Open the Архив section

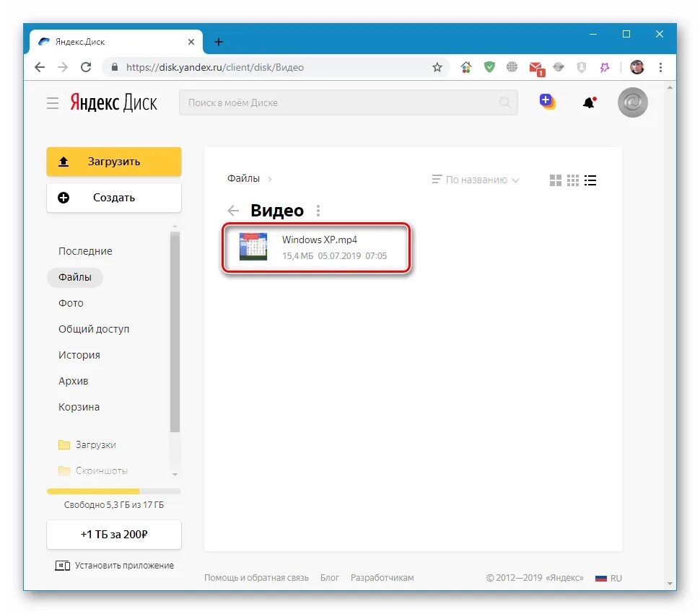[x=73, y=381]
